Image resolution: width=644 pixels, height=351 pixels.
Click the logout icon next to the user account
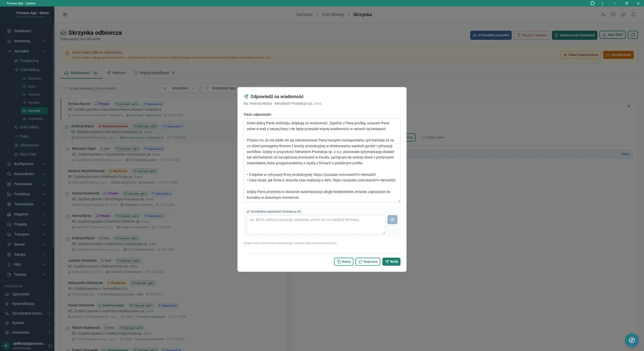tap(50, 345)
